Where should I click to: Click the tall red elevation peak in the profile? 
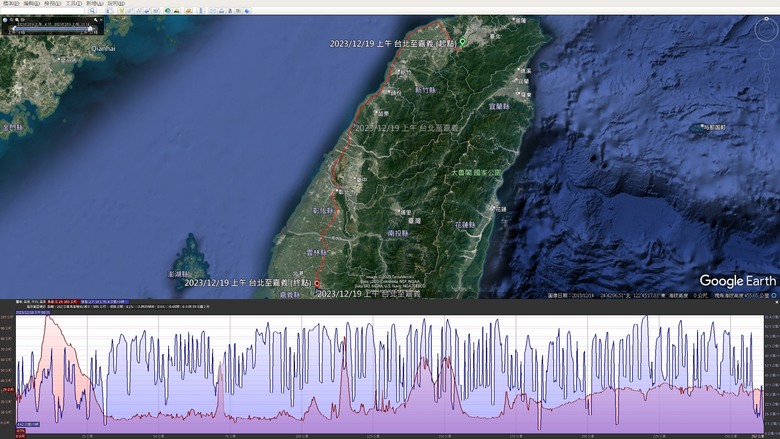pos(48,318)
